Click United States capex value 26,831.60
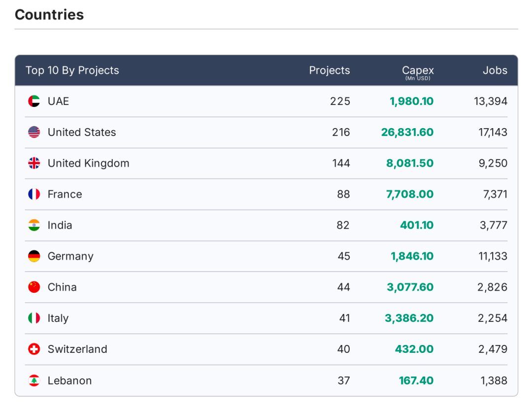Screen dimensions: 532x413 tap(407, 132)
